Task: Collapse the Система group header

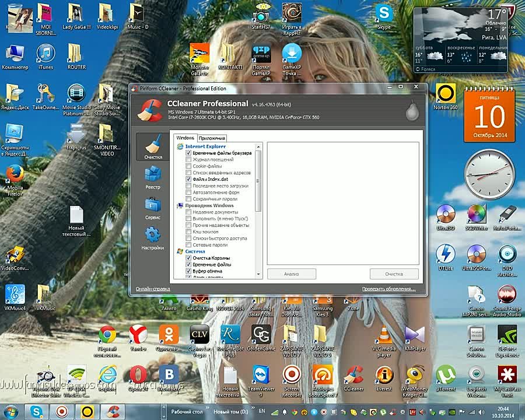Action: pos(195,251)
